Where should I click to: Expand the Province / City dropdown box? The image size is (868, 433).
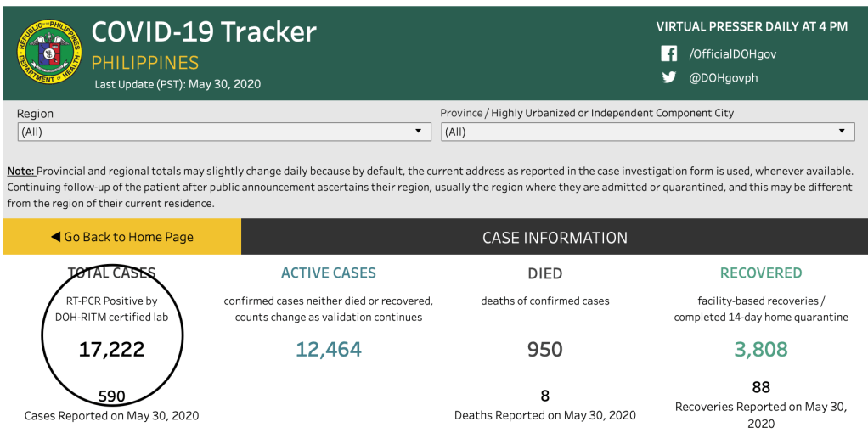(647, 132)
